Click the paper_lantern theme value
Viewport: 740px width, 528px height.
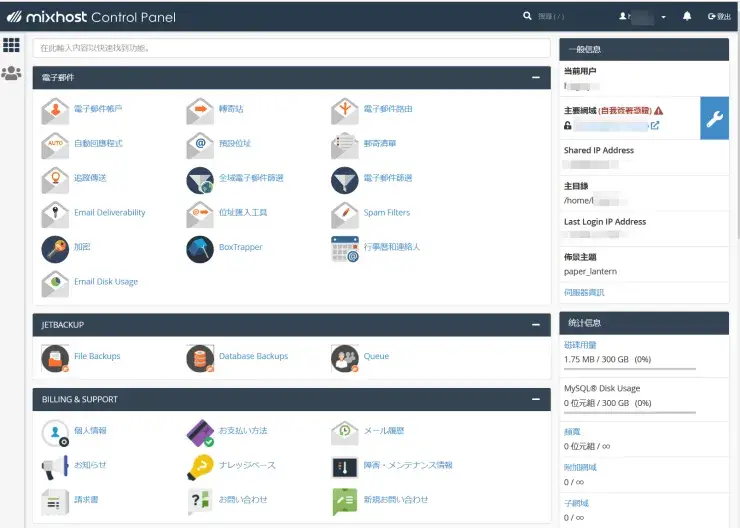tap(590, 271)
